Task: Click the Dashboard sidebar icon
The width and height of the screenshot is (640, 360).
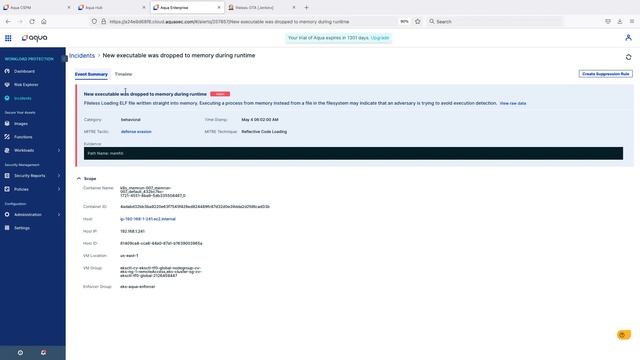Action: tap(7, 71)
